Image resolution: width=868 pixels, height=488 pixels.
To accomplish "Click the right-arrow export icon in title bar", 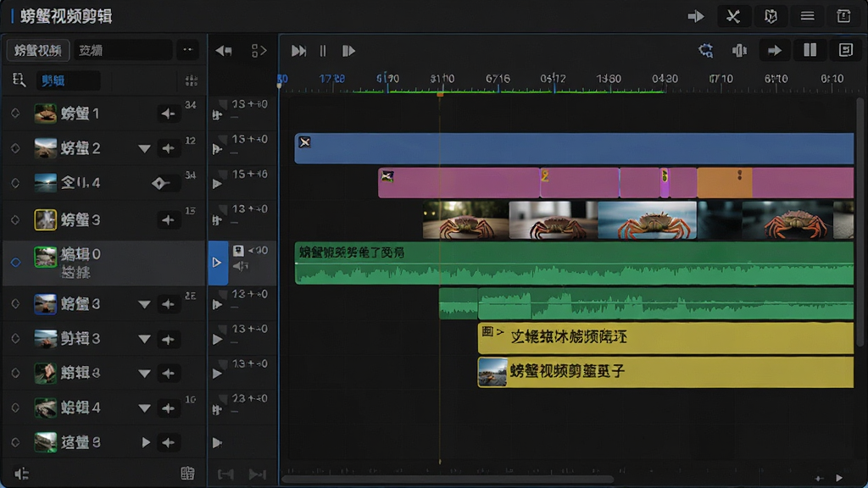I will coord(696,16).
